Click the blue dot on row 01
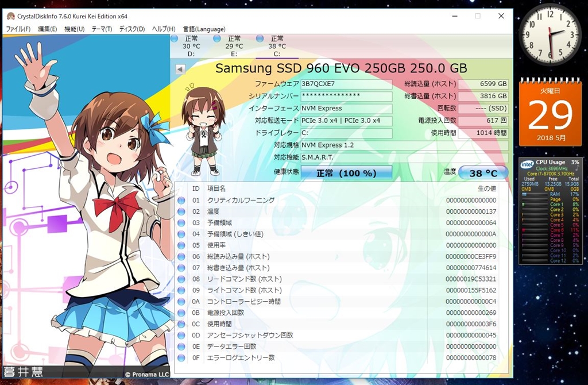This screenshot has height=385, width=588. coord(181,201)
